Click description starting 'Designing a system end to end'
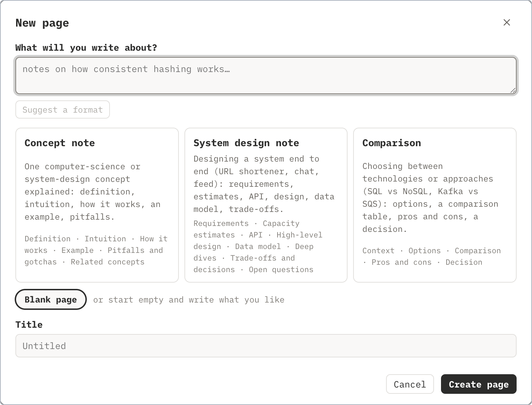Screen dimensions: 532x405 point(264,184)
